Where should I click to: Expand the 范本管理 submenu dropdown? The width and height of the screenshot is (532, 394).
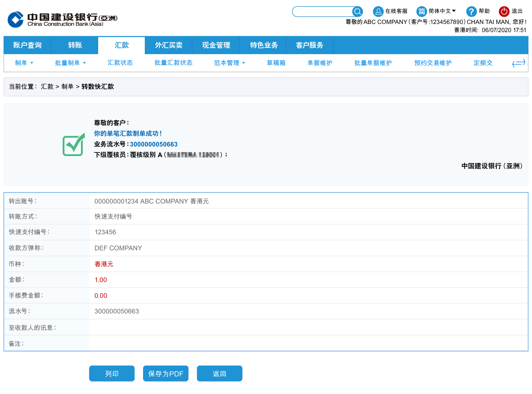[229, 63]
